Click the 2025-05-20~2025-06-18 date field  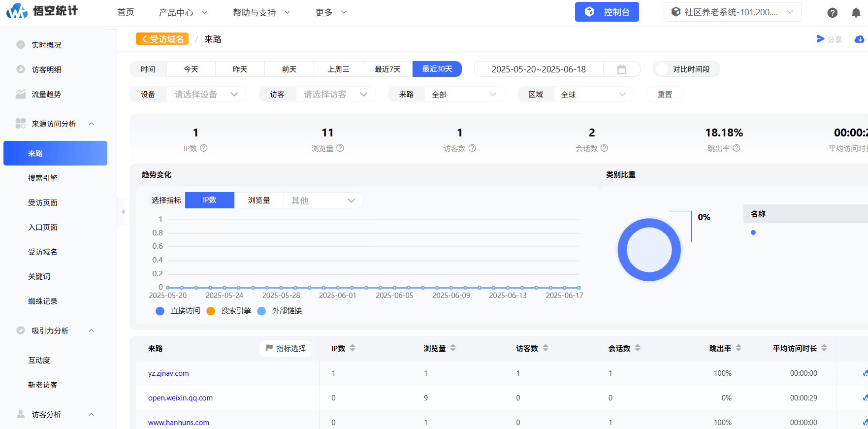539,69
